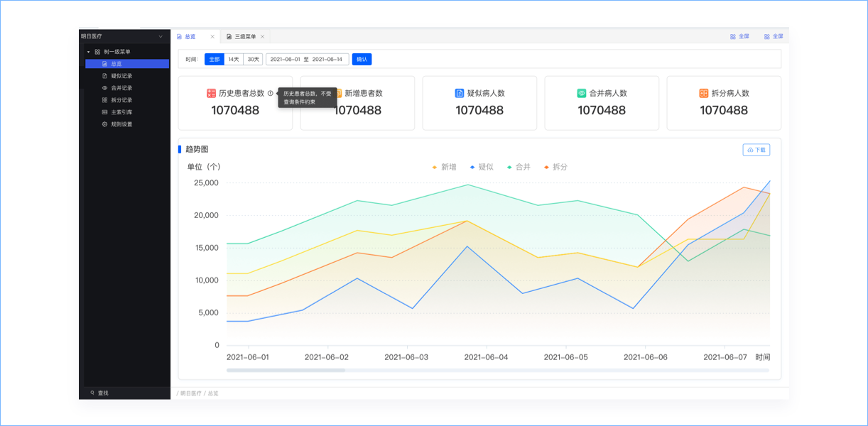Select 总览 in the sidebar menu

coord(127,64)
